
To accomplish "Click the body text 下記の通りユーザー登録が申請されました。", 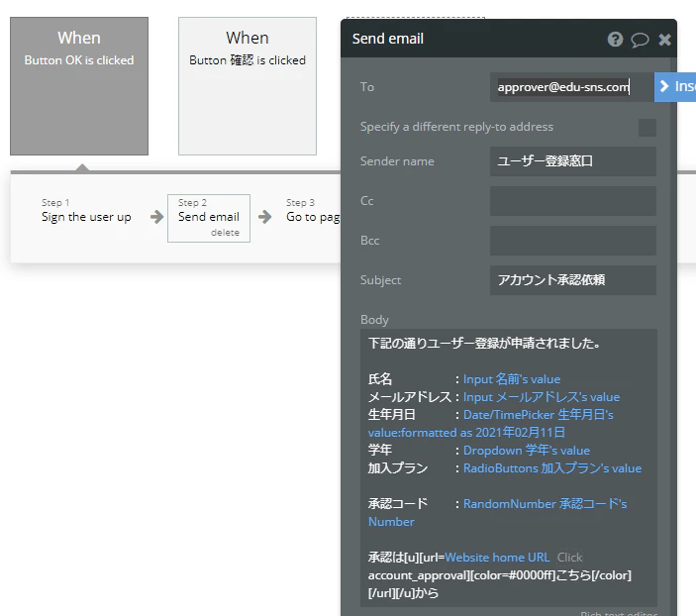I will pyautogui.click(x=485, y=344).
